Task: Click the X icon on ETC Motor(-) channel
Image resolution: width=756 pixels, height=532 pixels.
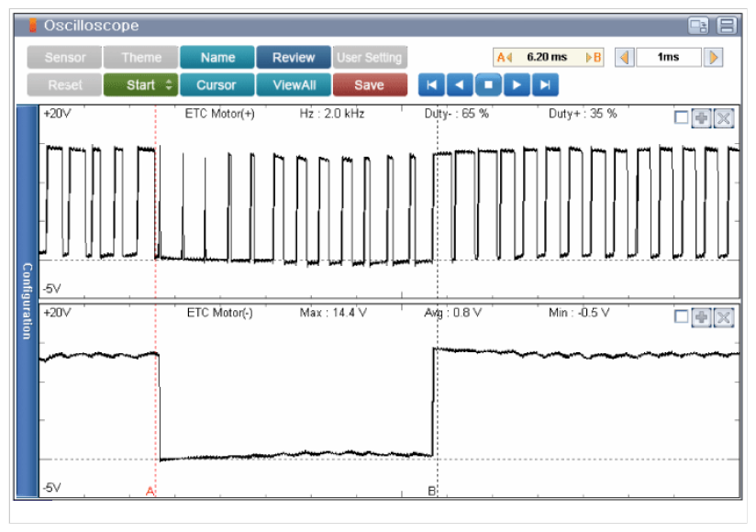Action: (724, 317)
